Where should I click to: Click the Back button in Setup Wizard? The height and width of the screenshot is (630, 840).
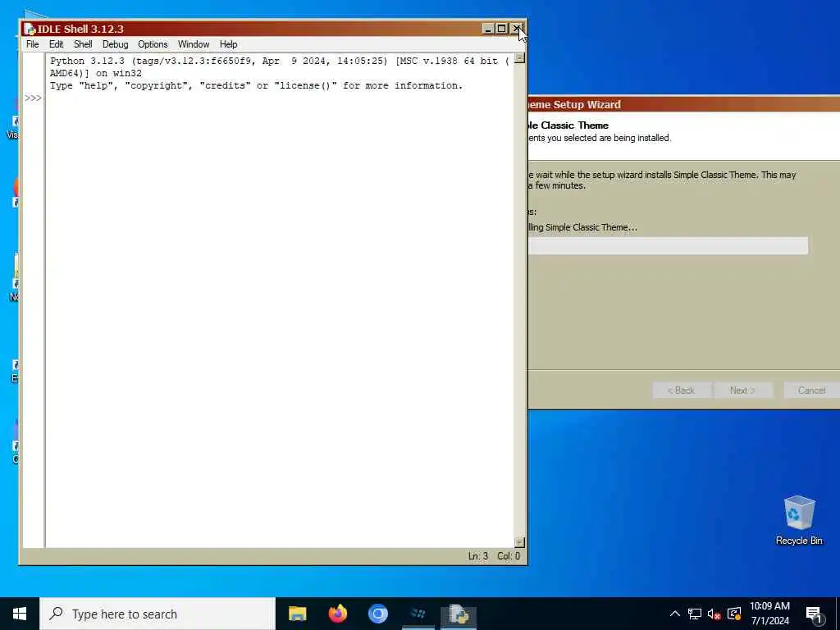coord(682,390)
